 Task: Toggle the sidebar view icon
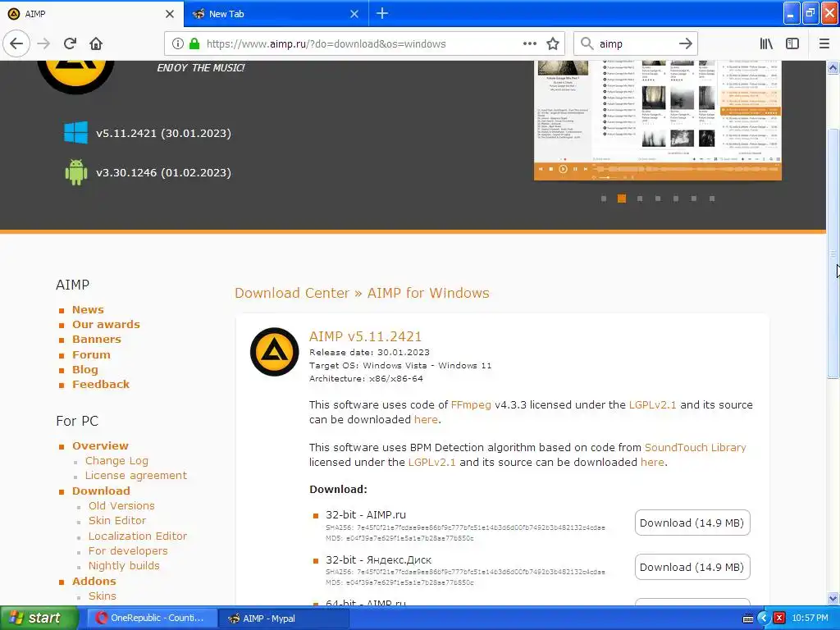(x=792, y=44)
